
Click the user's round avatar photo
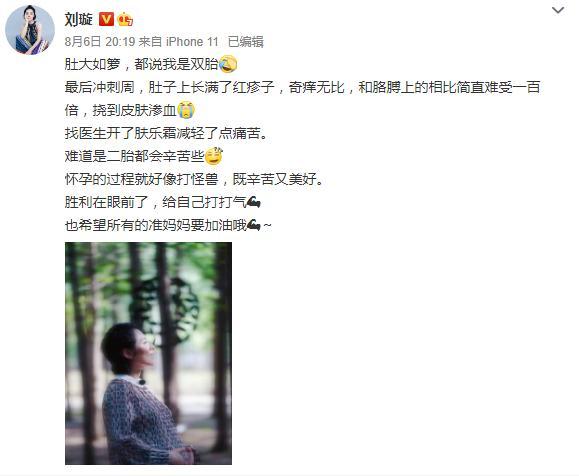pyautogui.click(x=30, y=30)
